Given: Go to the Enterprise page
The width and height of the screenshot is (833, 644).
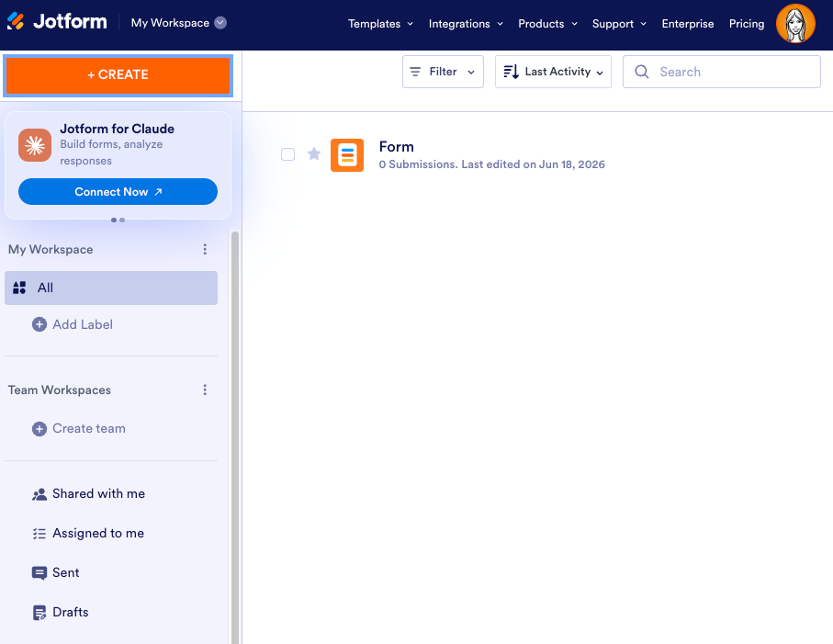Looking at the screenshot, I should tap(688, 24).
